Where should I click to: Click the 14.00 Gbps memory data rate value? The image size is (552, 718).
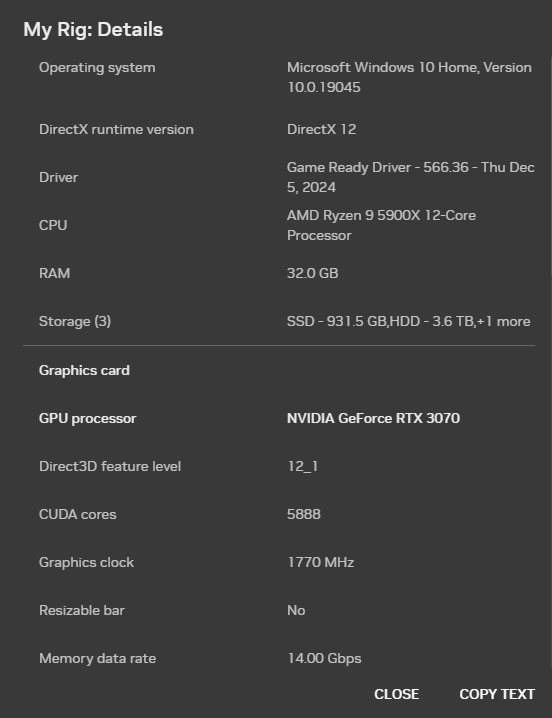[x=324, y=658]
